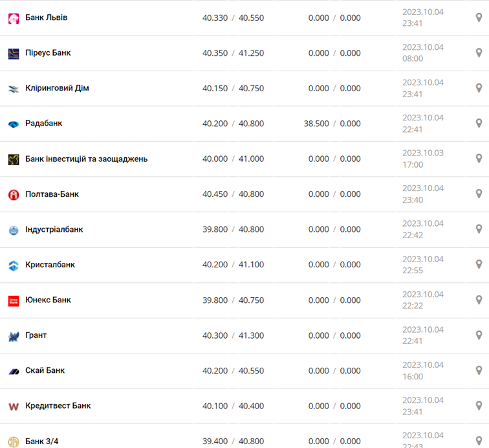Click Радабанк's 38.500 rate value
Image resolution: width=489 pixels, height=448 pixels.
point(316,123)
